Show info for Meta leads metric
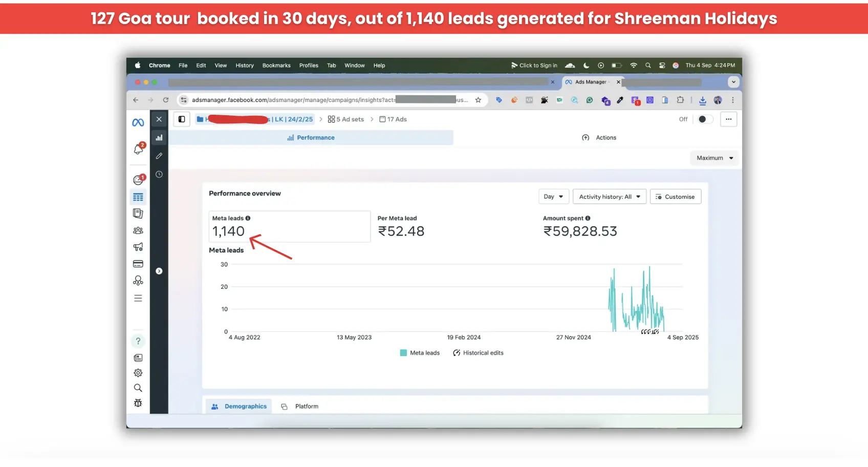 pos(248,218)
